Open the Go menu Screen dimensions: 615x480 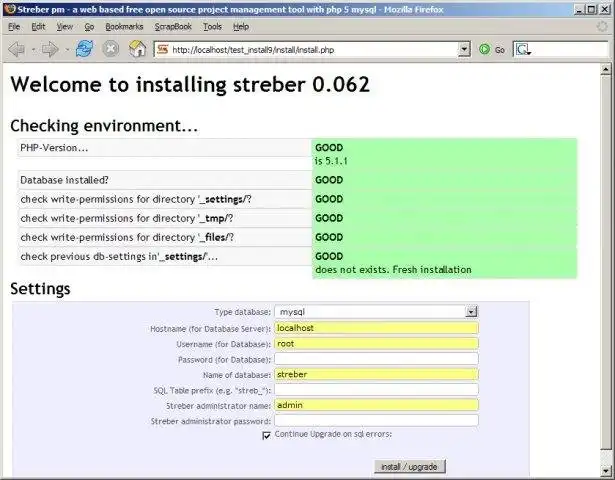click(89, 27)
